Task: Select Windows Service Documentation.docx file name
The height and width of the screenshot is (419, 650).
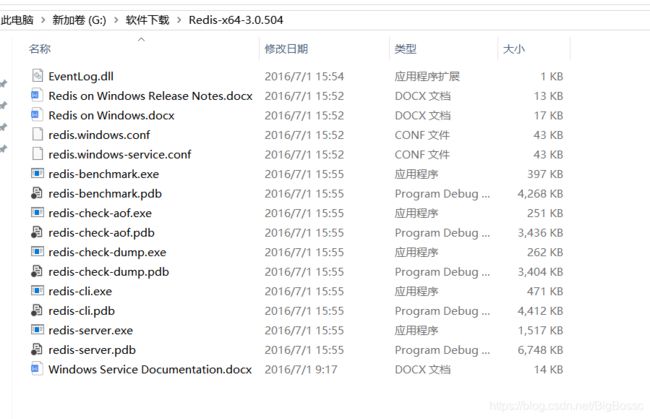Action: (150, 369)
